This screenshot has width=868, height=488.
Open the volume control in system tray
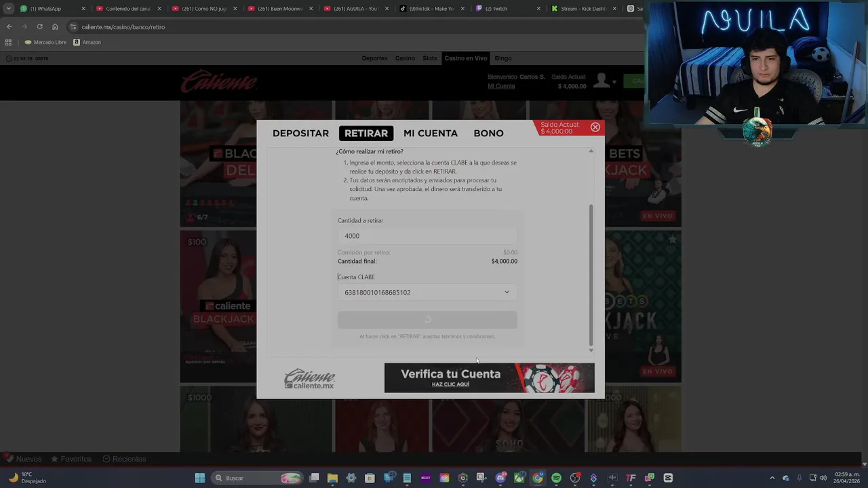[x=823, y=478]
